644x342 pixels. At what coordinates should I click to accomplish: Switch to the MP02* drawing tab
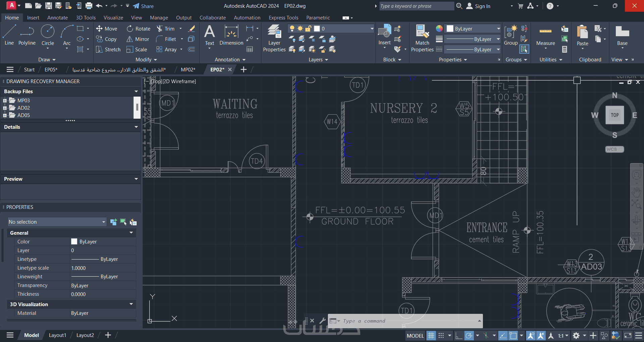click(188, 70)
